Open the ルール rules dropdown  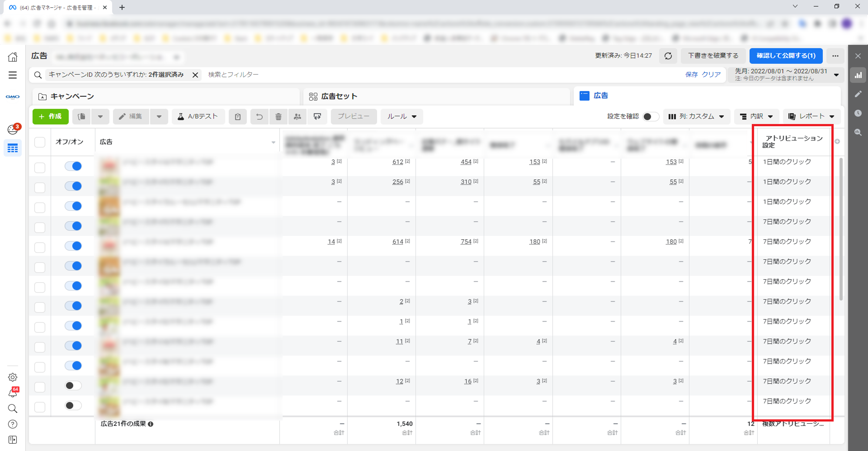(x=401, y=117)
